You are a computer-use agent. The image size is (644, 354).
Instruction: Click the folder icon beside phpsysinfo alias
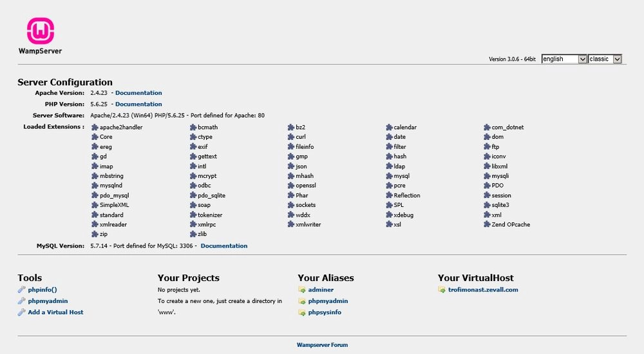pos(302,313)
